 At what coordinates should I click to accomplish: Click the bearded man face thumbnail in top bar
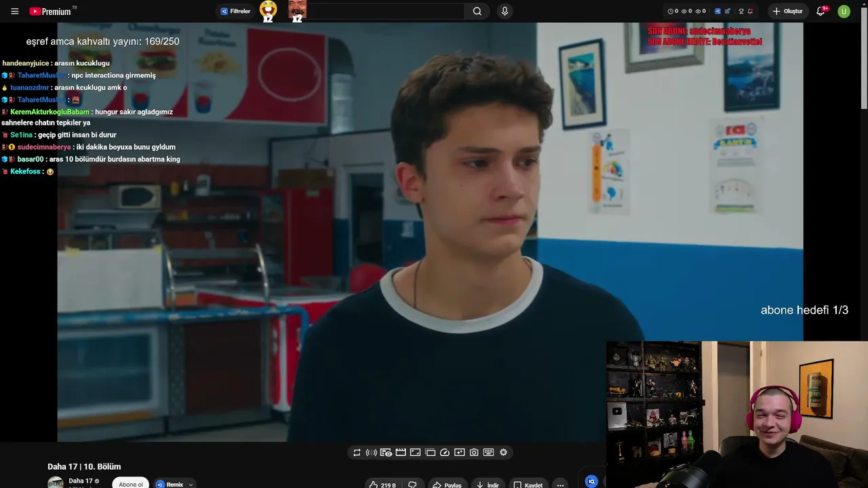pos(297,11)
